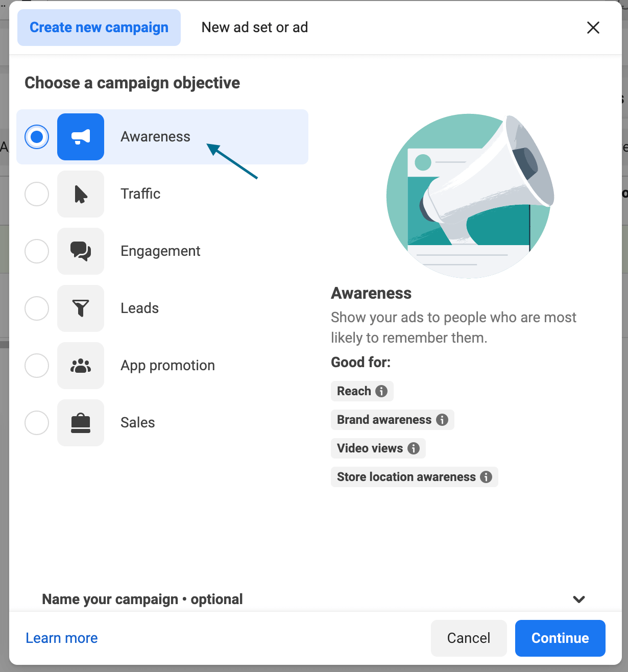Select the Awareness megaphone icon
This screenshot has width=628, height=672.
[80, 137]
